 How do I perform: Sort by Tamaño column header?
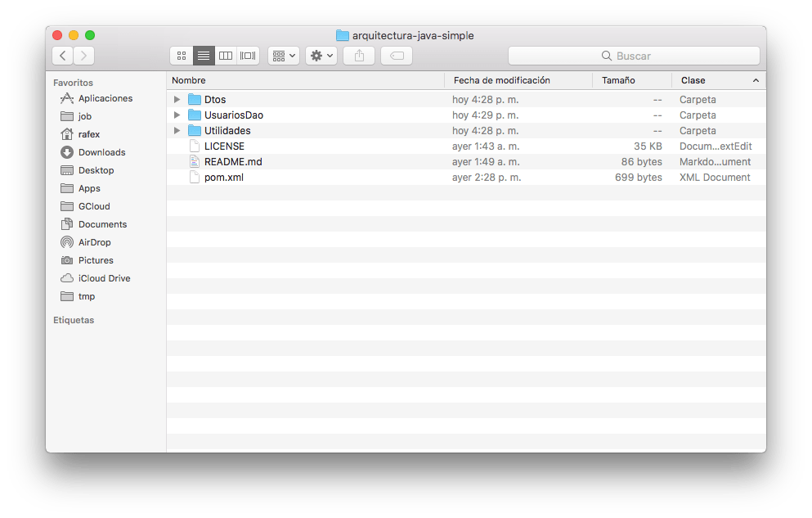(618, 80)
